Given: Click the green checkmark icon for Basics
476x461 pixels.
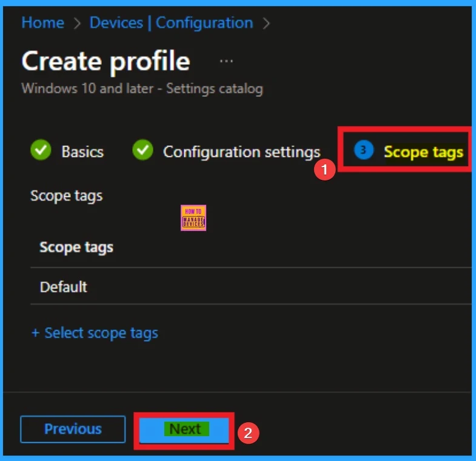Looking at the screenshot, I should click(x=41, y=150).
